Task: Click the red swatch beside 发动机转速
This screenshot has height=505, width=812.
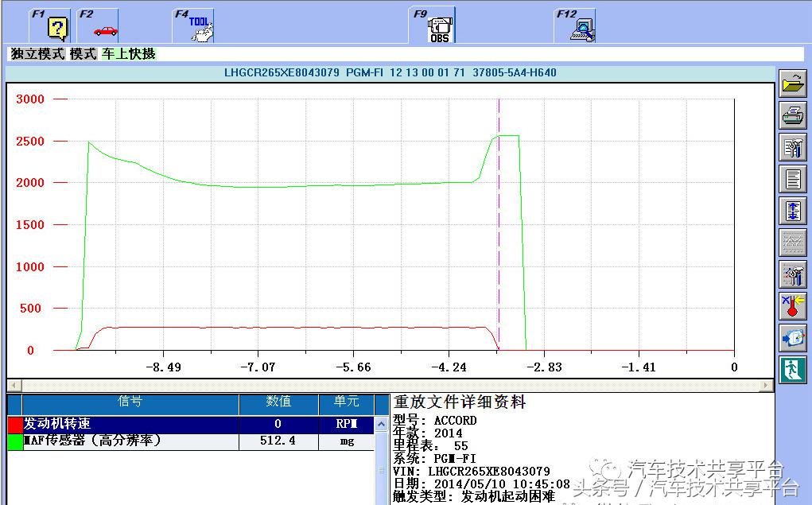Action: pyautogui.click(x=15, y=424)
